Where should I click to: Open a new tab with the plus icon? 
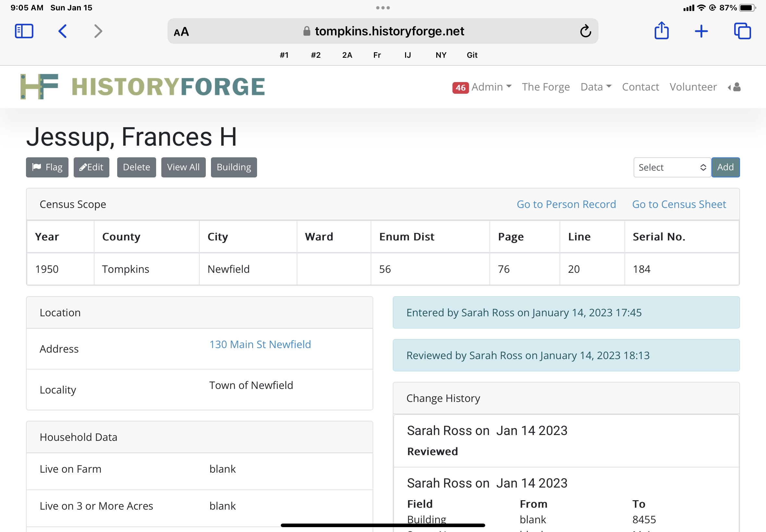[701, 31]
